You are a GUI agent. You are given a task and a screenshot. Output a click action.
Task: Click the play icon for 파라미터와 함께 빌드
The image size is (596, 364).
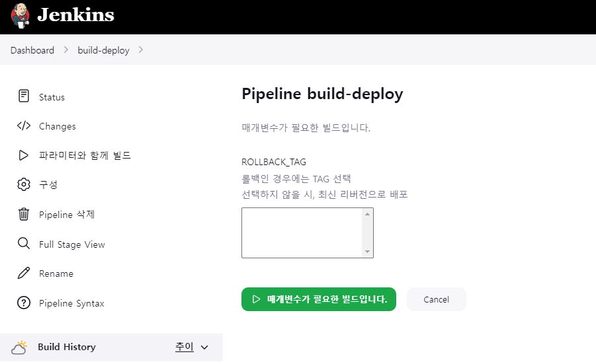point(24,155)
